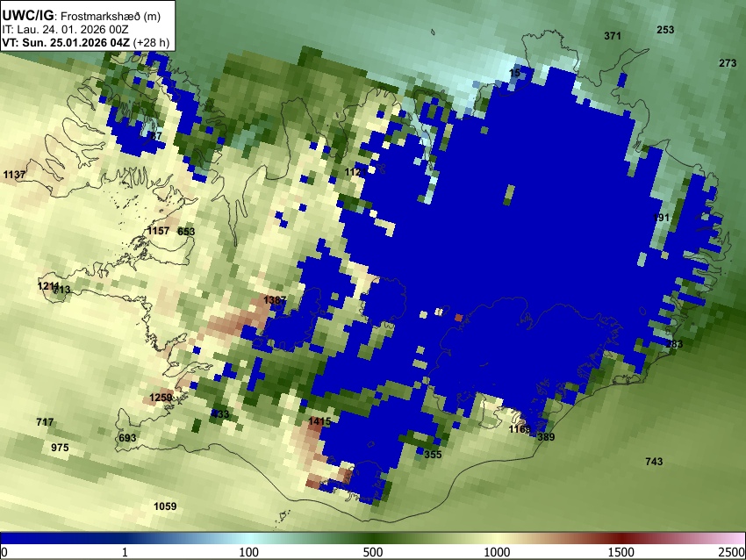
Task: Click the map value 273
Action: coord(728,63)
